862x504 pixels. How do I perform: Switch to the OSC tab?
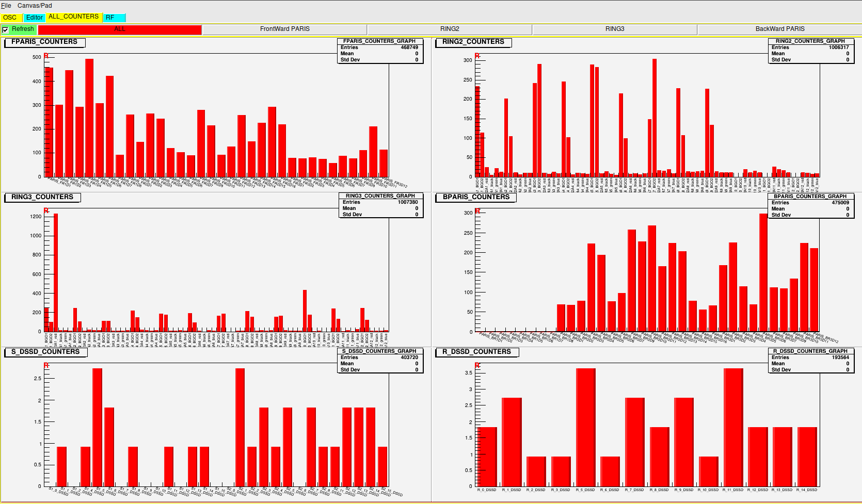[x=10, y=18]
